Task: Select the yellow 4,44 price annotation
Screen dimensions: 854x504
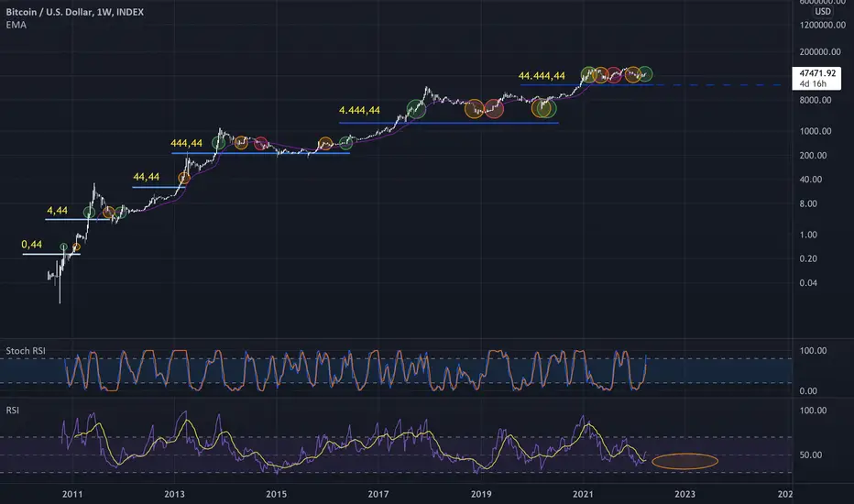Action: click(57, 211)
